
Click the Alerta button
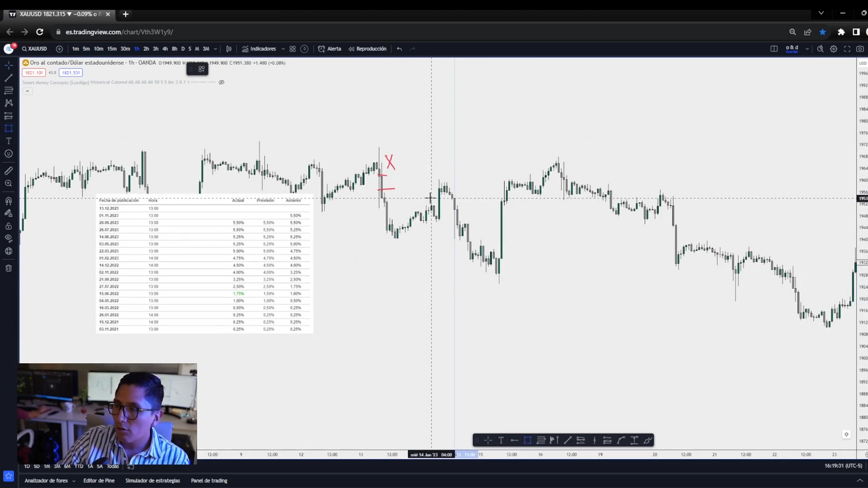329,49
